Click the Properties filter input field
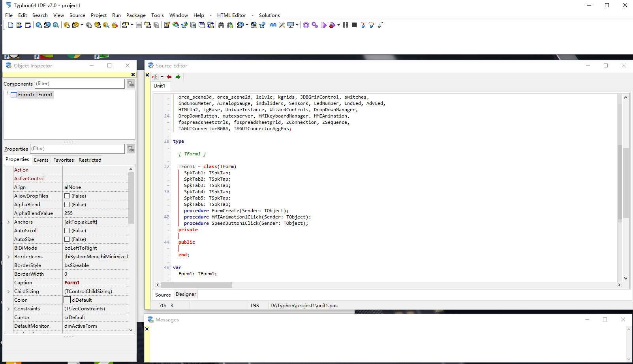Image resolution: width=633 pixels, height=364 pixels. (x=77, y=149)
